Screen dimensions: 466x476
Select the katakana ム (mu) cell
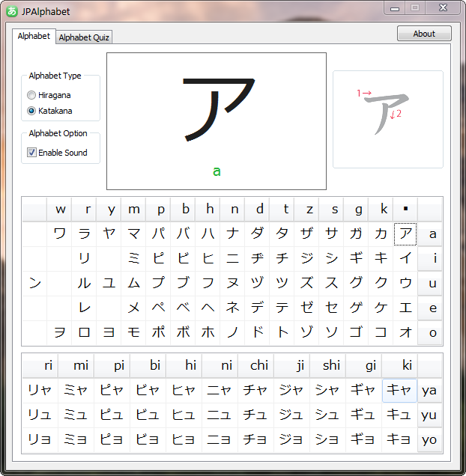click(133, 283)
